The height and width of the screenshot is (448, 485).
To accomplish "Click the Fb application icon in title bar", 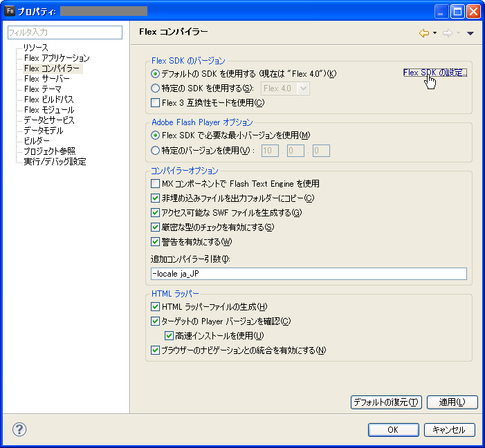I will [x=10, y=11].
